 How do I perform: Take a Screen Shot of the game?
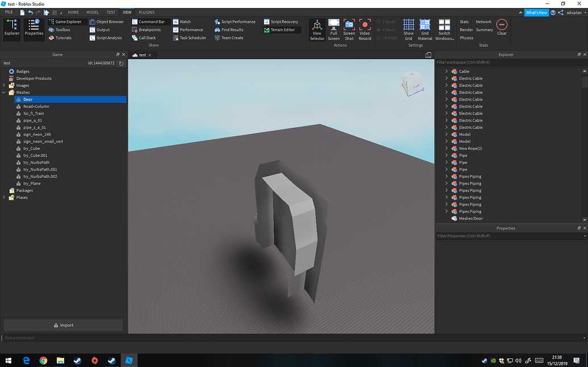(349, 30)
